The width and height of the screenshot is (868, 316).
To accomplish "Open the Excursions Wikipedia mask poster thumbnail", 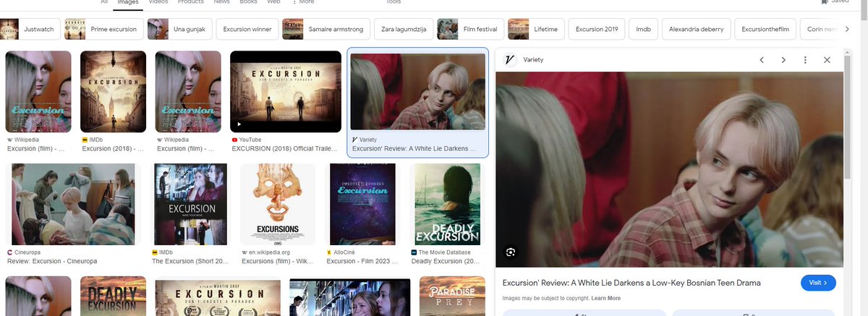I will click(278, 204).
